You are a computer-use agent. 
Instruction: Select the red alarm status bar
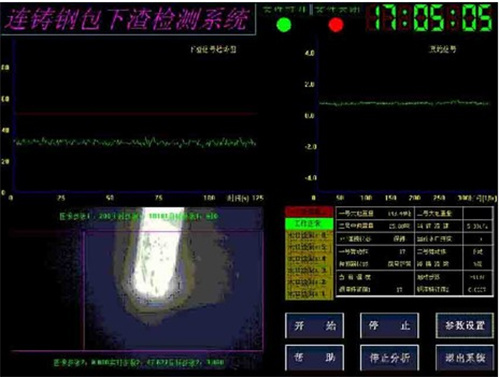tap(309, 211)
